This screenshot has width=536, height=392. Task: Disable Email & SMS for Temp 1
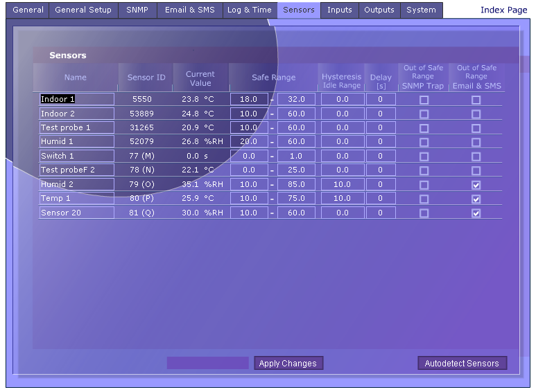[x=476, y=199]
